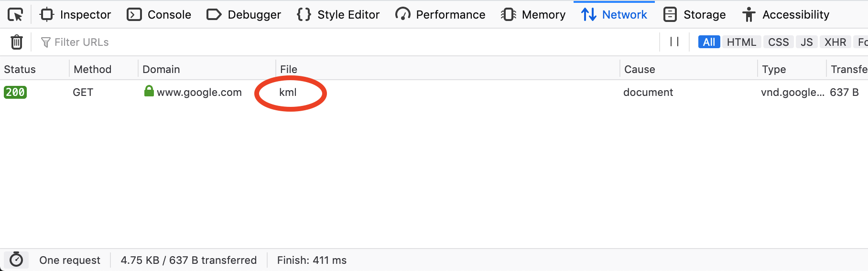The image size is (868, 271).
Task: Sort requests by the Domain column
Action: click(161, 69)
